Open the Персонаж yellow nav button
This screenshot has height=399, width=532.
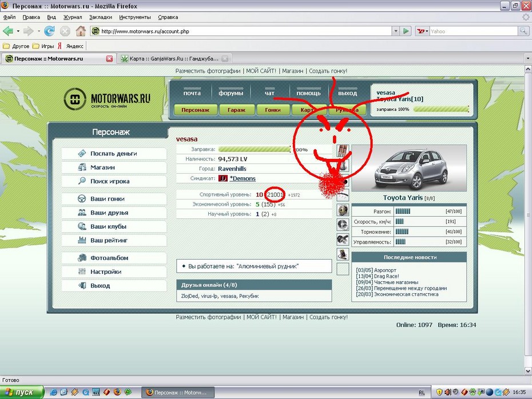coord(196,110)
